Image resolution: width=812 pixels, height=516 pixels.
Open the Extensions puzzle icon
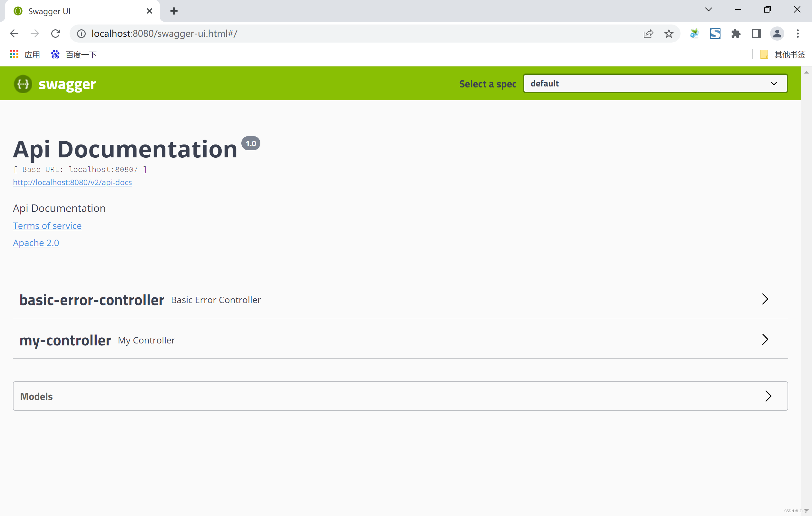click(736, 34)
